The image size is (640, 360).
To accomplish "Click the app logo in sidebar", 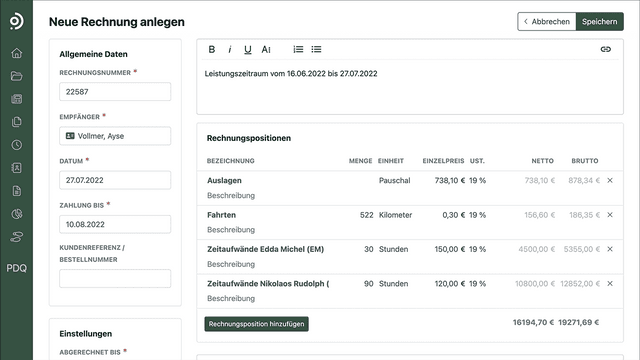I will point(16,21).
